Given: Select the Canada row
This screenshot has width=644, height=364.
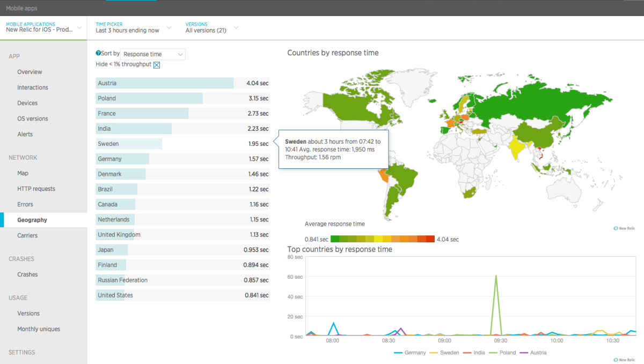Looking at the screenshot, I should 182,204.
